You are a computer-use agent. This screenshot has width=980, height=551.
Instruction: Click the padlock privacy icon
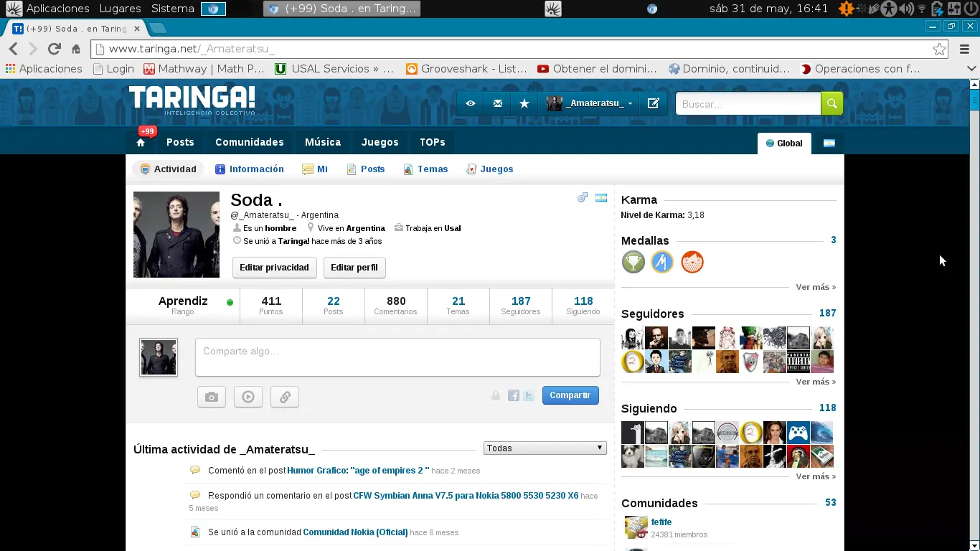coord(496,395)
